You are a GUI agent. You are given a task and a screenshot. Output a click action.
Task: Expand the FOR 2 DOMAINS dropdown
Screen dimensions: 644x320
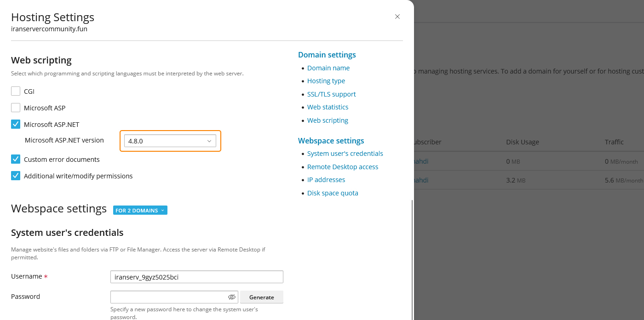click(x=140, y=211)
